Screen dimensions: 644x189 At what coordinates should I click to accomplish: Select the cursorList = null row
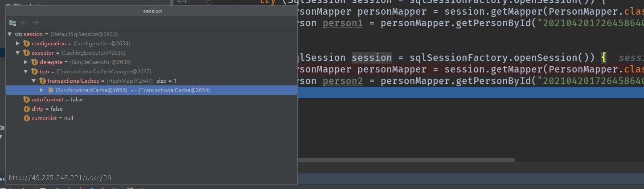coord(152,118)
